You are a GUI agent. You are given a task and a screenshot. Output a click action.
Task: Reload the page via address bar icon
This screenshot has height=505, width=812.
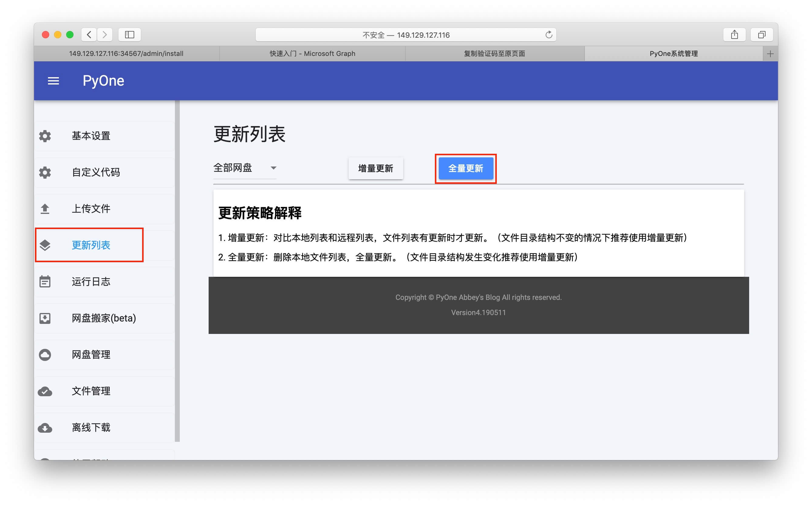pyautogui.click(x=548, y=35)
